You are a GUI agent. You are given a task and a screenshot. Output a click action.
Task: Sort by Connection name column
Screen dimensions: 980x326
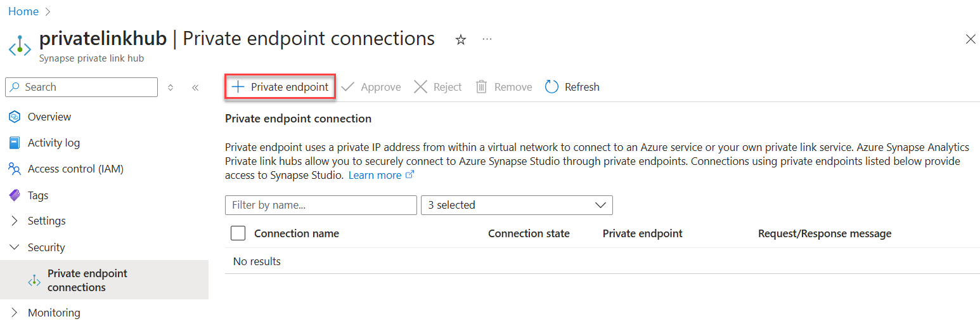point(297,233)
